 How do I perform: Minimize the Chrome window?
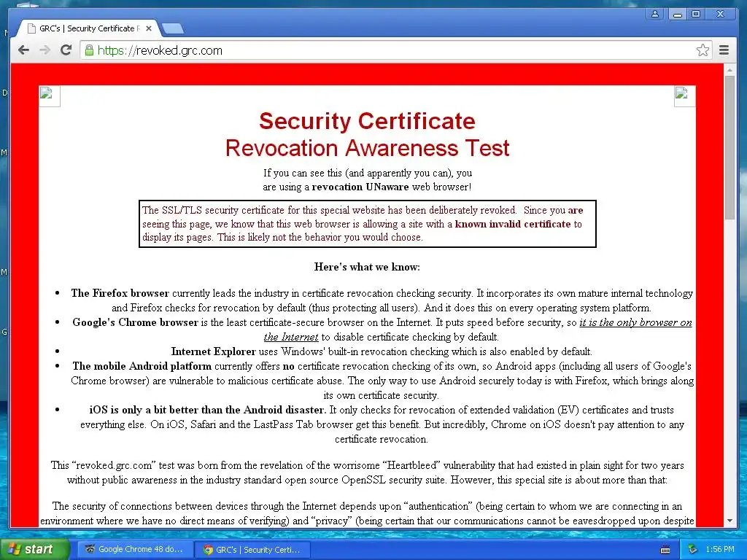(677, 14)
